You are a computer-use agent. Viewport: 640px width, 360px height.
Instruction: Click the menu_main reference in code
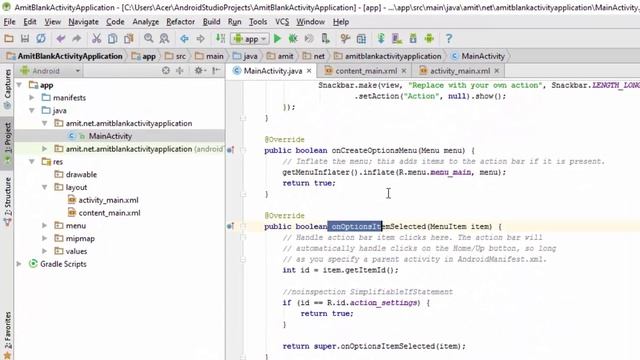point(451,172)
